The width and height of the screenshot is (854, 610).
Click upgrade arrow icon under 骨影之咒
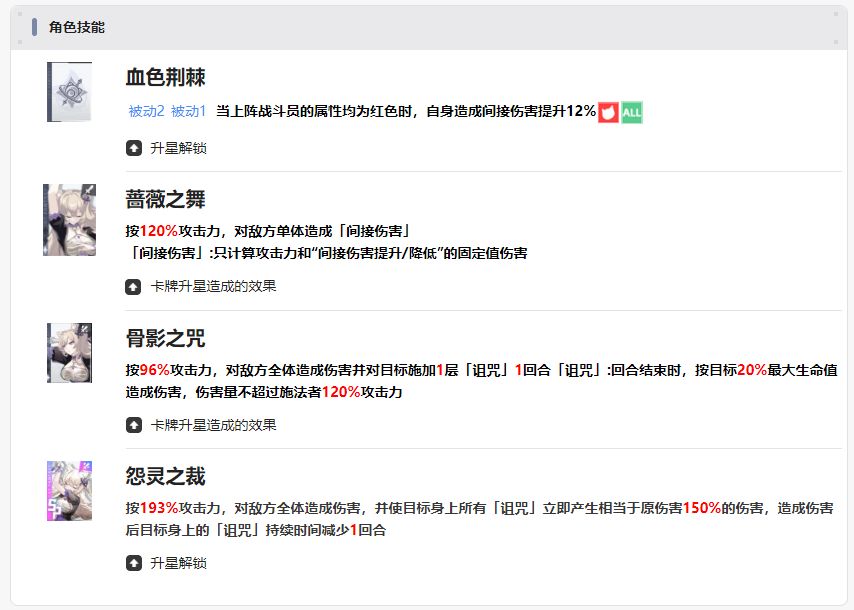pos(133,425)
